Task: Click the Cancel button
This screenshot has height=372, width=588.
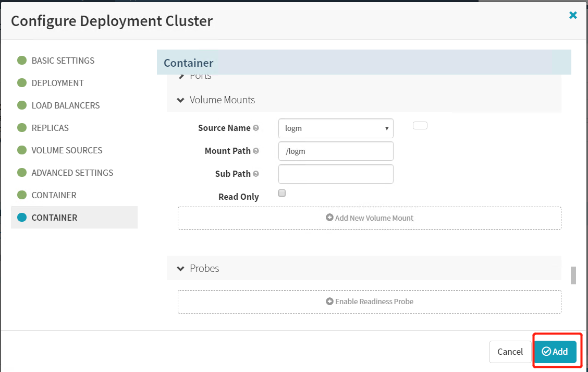Action: click(510, 352)
